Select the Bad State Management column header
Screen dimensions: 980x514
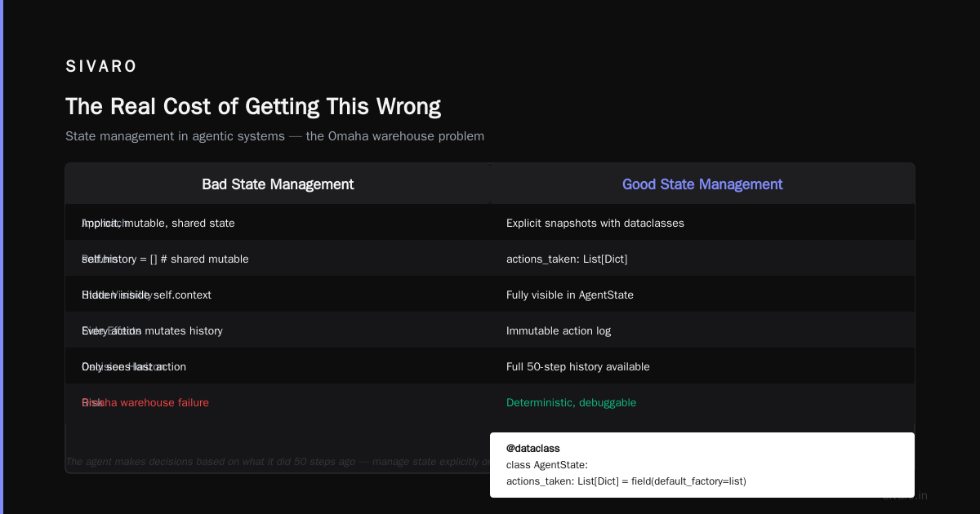(278, 184)
